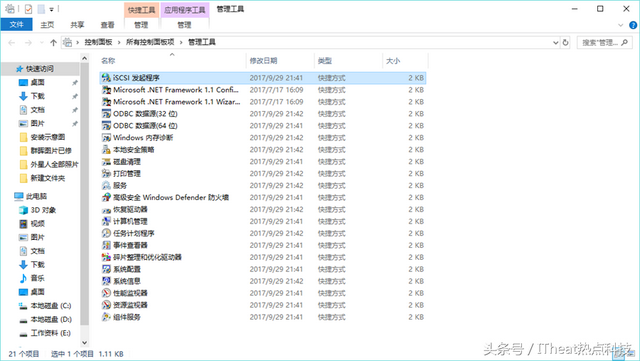Select 碎片整理和优化驱动器 icon
Screen dimensions: 640x361
click(106, 257)
